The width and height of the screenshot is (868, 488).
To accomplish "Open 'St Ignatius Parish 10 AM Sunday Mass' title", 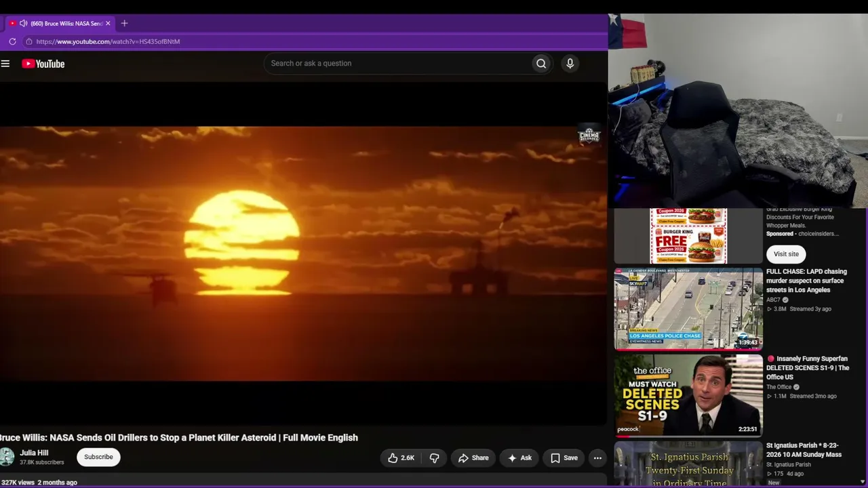I will pyautogui.click(x=804, y=450).
